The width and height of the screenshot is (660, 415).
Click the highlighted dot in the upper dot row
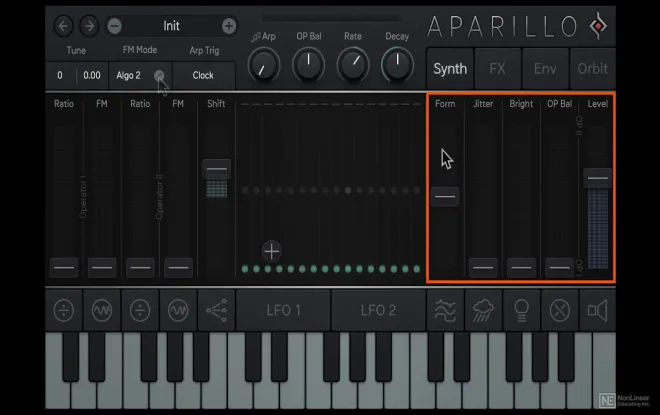(x=348, y=190)
